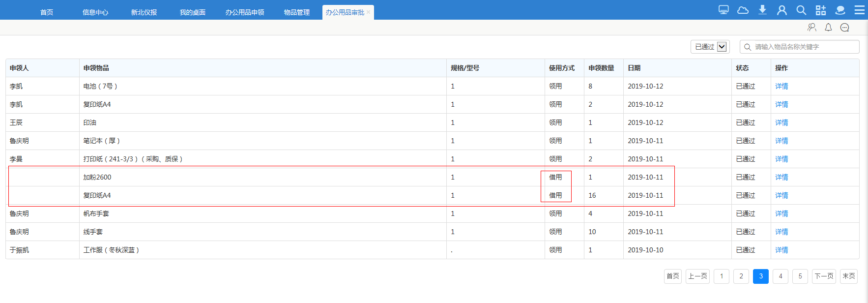Go to the 首页 navigation tab
The image size is (868, 303).
(x=47, y=12)
